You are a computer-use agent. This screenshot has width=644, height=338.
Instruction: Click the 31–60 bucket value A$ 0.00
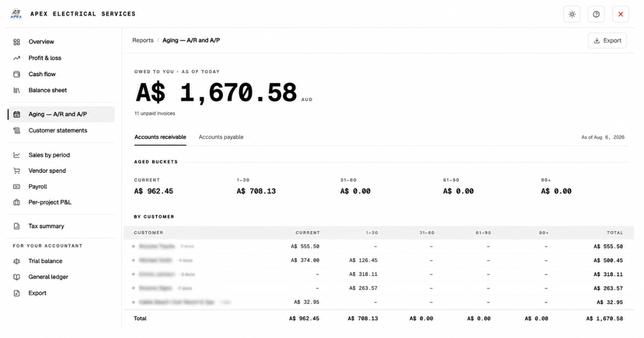(355, 191)
